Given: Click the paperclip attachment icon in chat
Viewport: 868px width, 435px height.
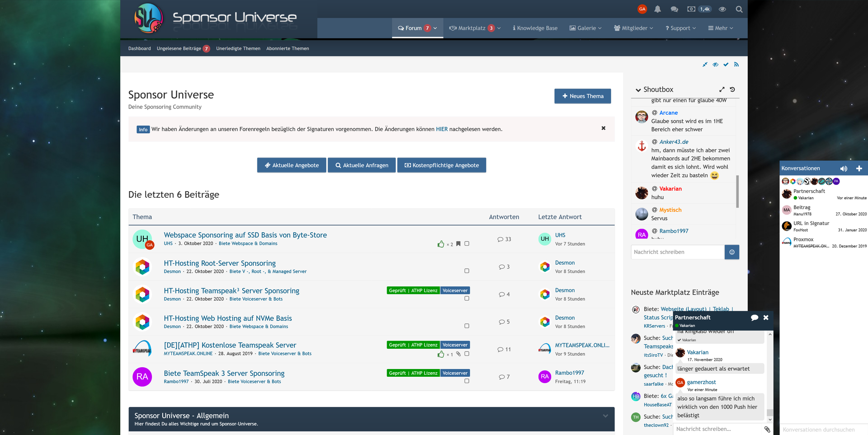Looking at the screenshot, I should pos(767,429).
